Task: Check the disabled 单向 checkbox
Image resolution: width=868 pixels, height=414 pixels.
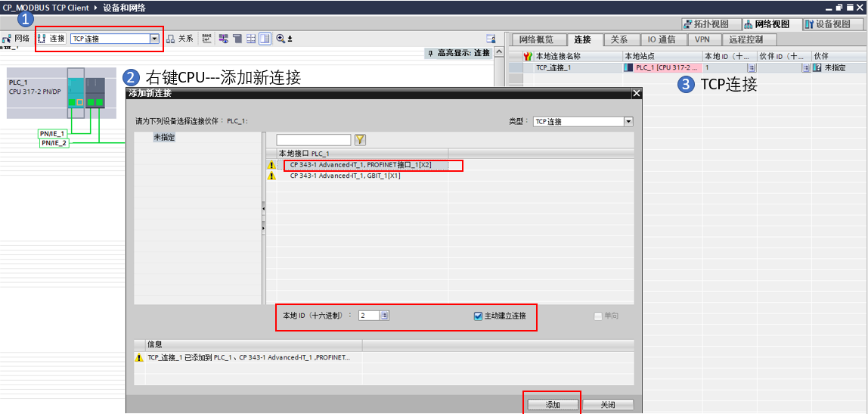Action: pyautogui.click(x=597, y=316)
